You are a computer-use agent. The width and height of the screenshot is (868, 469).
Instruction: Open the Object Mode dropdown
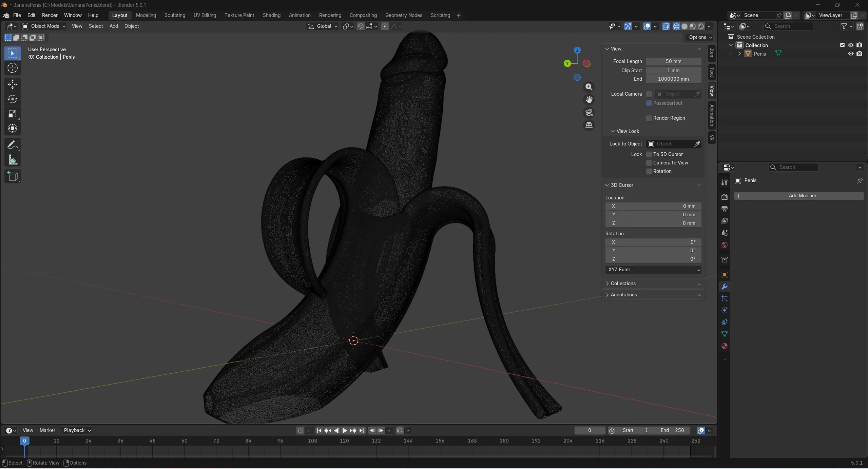[x=43, y=26]
